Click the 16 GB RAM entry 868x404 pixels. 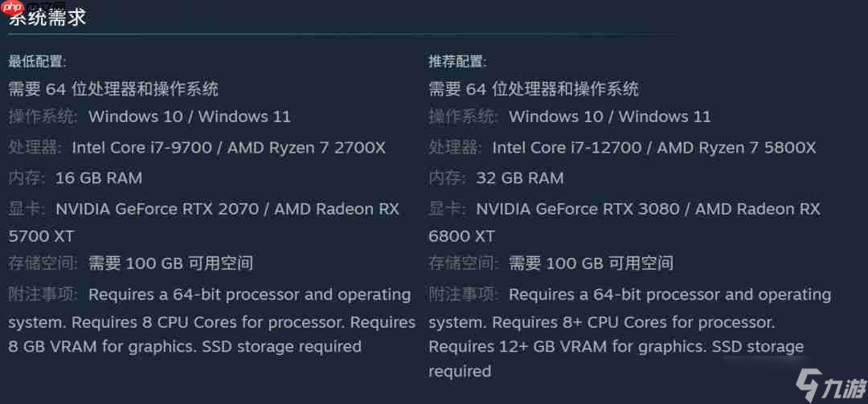pyautogui.click(x=99, y=178)
